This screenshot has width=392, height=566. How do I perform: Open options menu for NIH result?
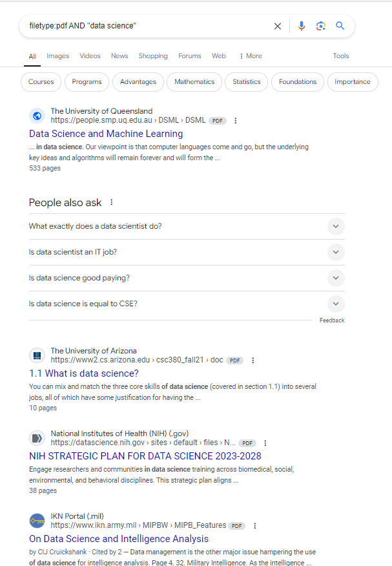point(265,443)
